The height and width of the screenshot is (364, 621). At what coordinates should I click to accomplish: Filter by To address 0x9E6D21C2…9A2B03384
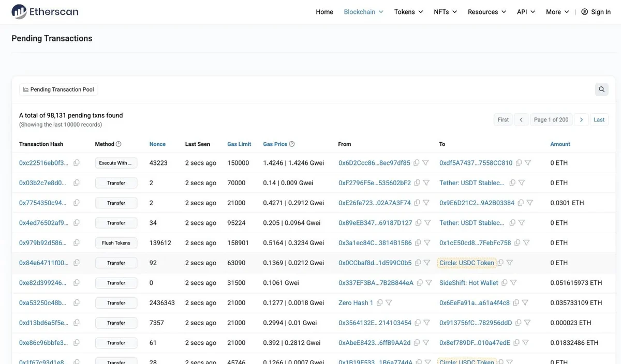529,203
